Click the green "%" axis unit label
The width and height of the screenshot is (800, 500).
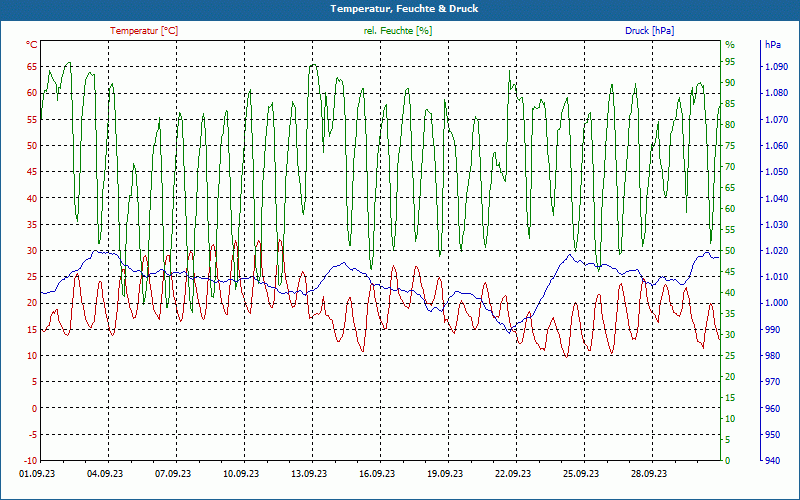pyautogui.click(x=730, y=45)
